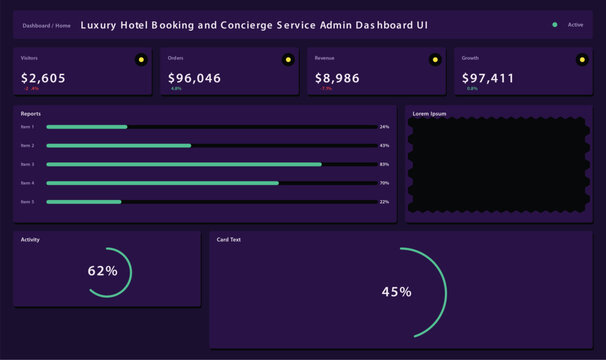Click the Lorem Ipsum panel heading
Screen dimensions: 606x360
click(429, 114)
